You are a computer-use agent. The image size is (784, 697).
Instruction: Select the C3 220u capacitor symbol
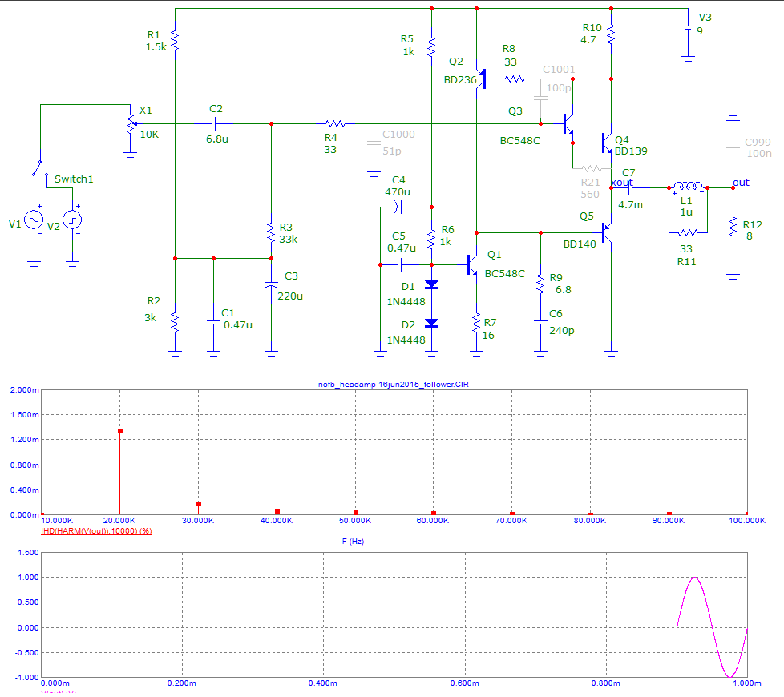click(271, 284)
